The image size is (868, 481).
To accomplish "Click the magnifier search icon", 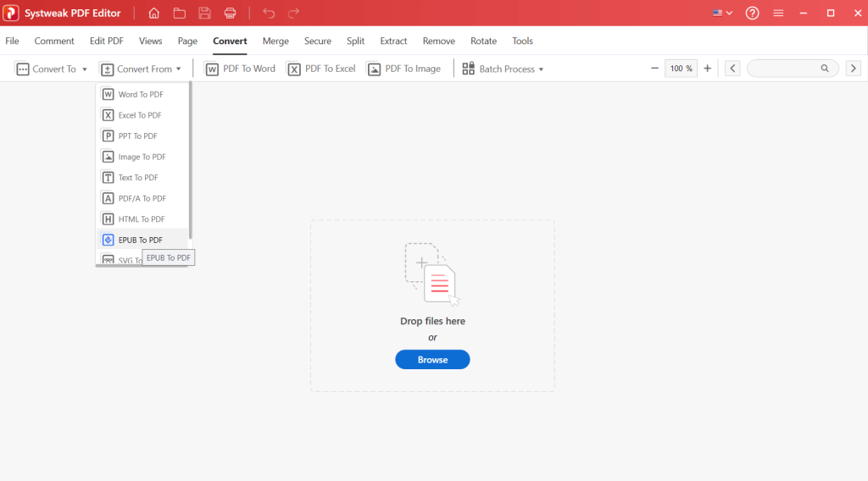I will point(825,69).
